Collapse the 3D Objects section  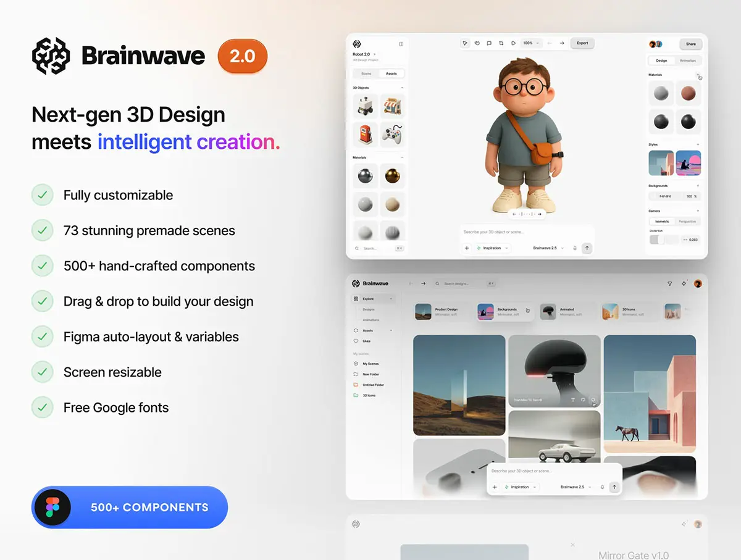coord(402,88)
